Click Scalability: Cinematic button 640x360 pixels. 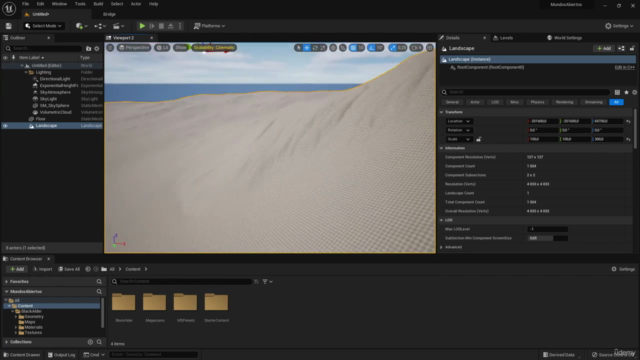[214, 48]
